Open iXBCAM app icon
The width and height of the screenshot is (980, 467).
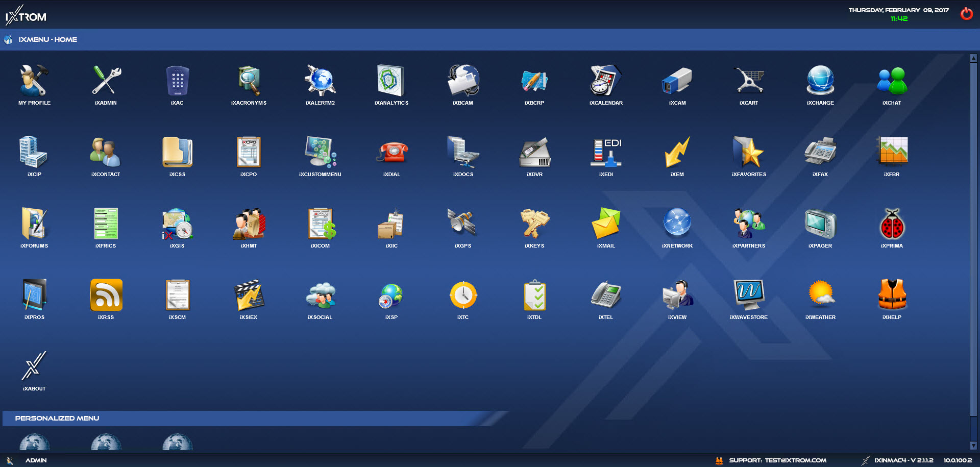[x=463, y=81]
